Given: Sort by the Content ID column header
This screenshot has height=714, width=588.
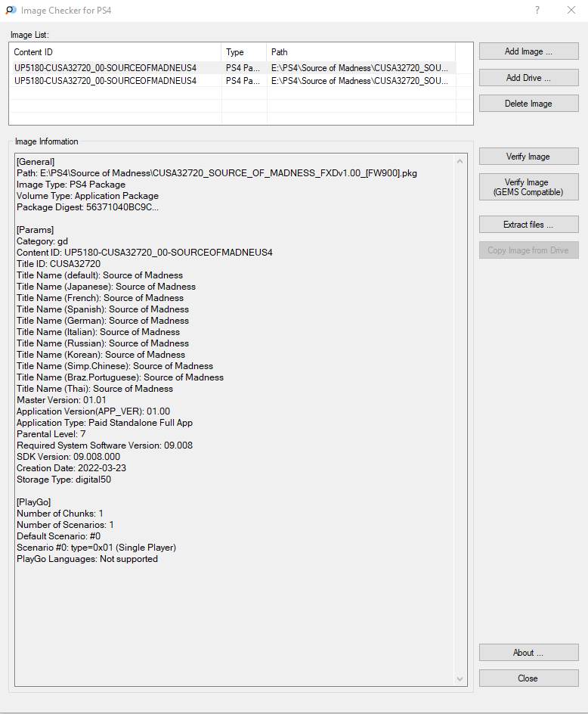Looking at the screenshot, I should click(115, 52).
